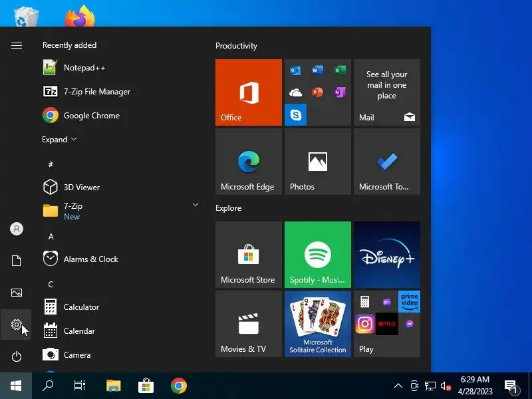Show hidden system tray icons
Image resolution: width=532 pixels, height=399 pixels.
(x=398, y=386)
